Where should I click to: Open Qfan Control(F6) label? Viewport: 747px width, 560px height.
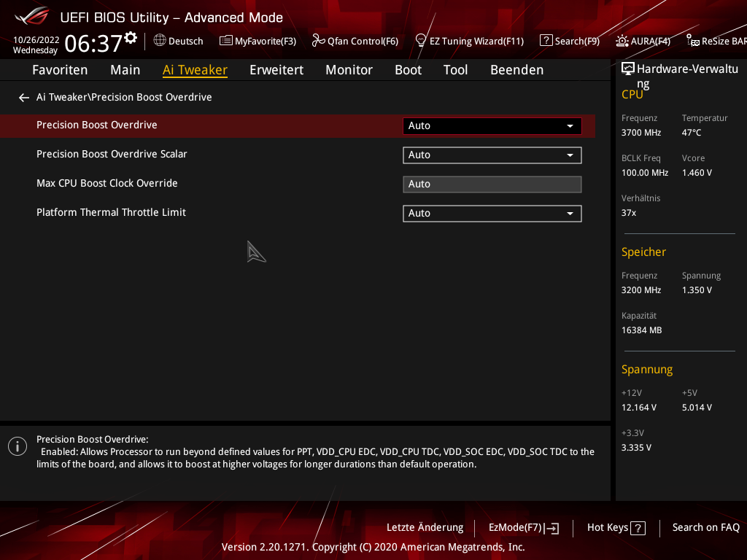click(x=363, y=42)
